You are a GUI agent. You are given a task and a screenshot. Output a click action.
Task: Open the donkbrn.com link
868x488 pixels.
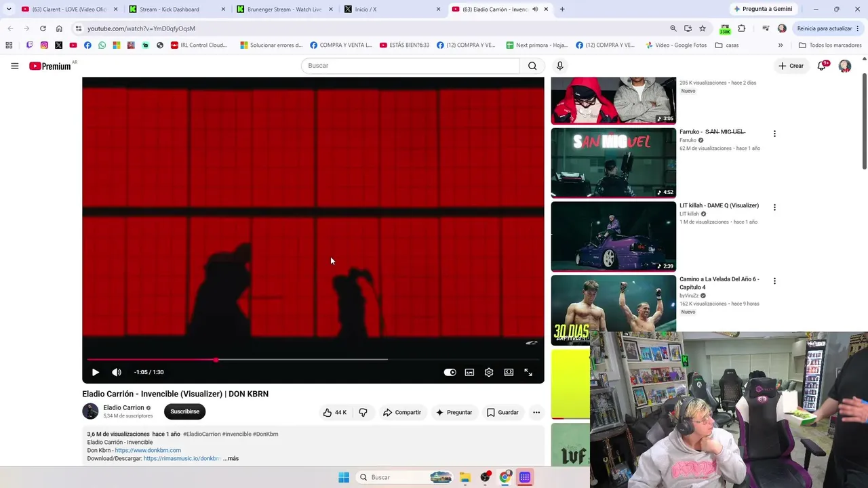tap(148, 451)
